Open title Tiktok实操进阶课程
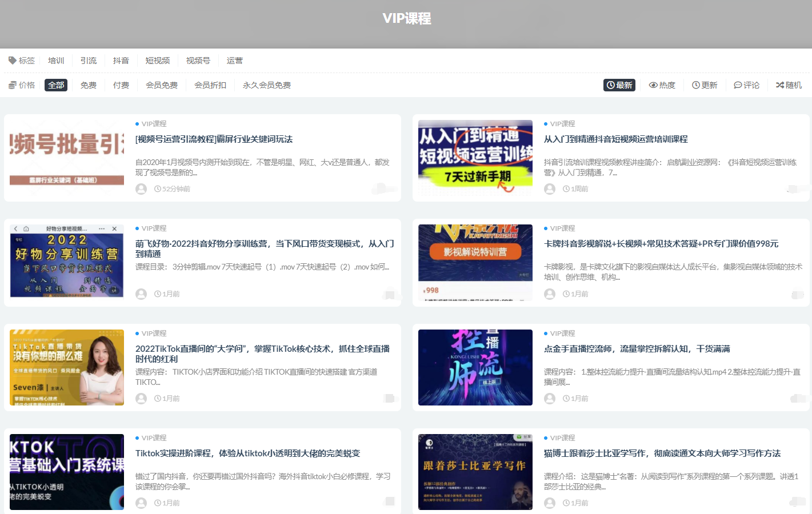Viewport: 812px width, 514px height. pos(247,453)
